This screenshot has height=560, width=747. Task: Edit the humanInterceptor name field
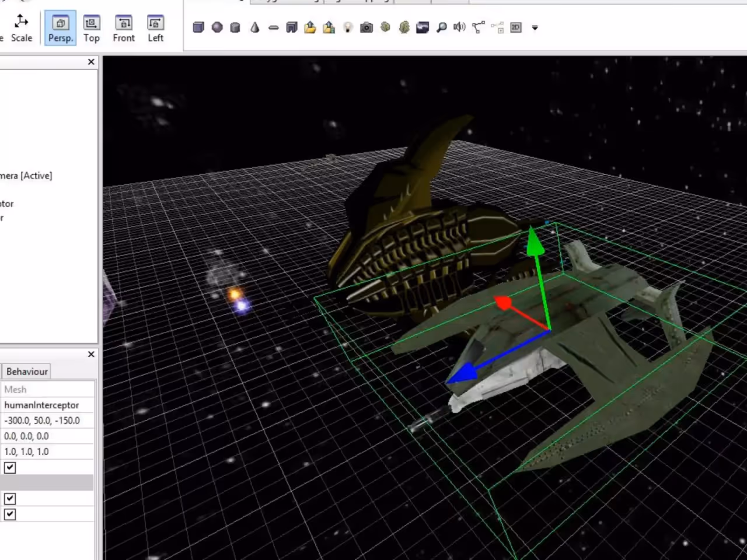[x=47, y=405]
